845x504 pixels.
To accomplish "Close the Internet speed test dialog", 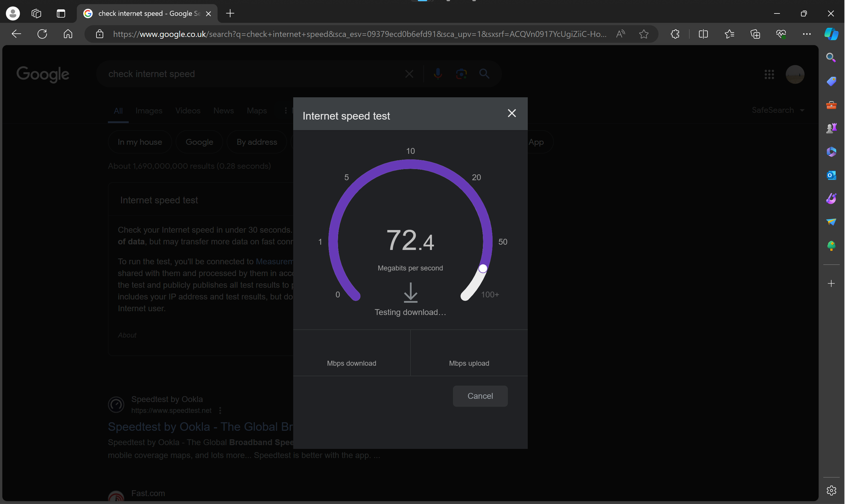I will click(512, 113).
